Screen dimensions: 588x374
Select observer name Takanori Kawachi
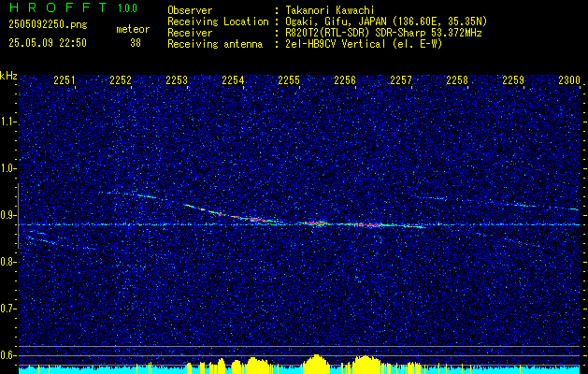click(330, 10)
